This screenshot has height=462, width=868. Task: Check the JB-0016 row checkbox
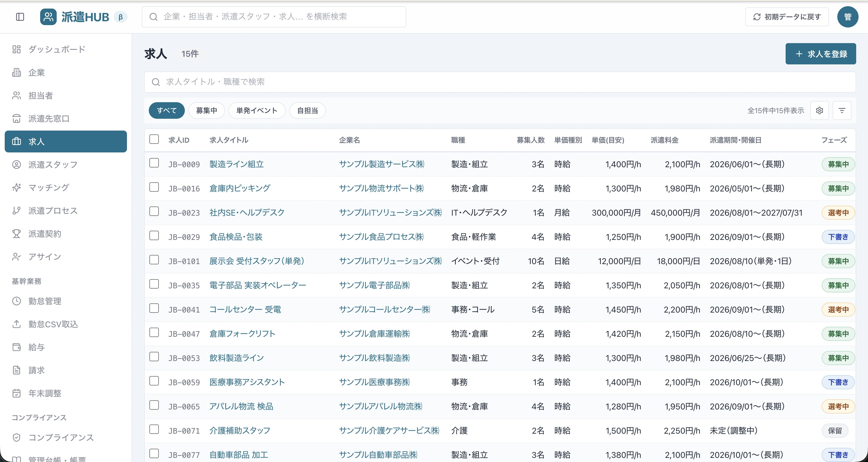click(x=154, y=187)
